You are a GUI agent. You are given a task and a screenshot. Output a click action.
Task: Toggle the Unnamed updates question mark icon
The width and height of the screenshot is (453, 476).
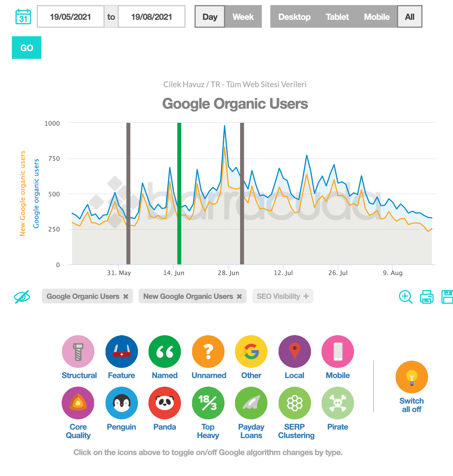pyautogui.click(x=208, y=351)
